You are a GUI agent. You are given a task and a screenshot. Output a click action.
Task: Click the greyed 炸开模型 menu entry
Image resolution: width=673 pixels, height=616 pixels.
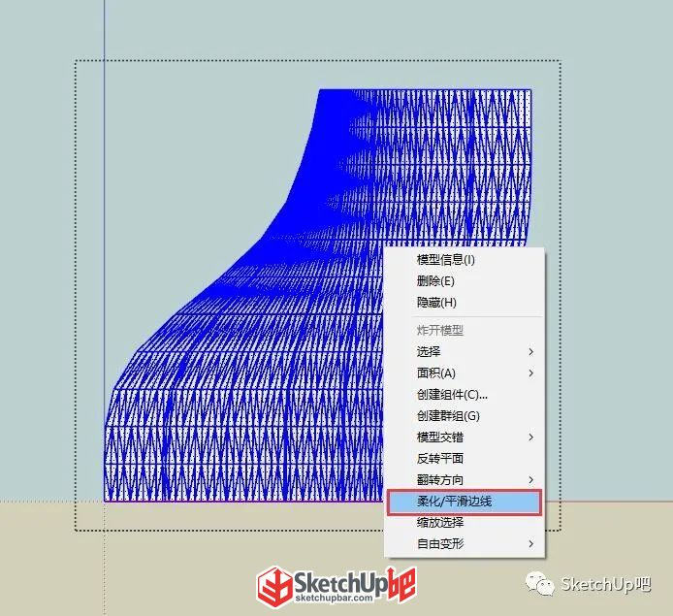[x=465, y=330]
